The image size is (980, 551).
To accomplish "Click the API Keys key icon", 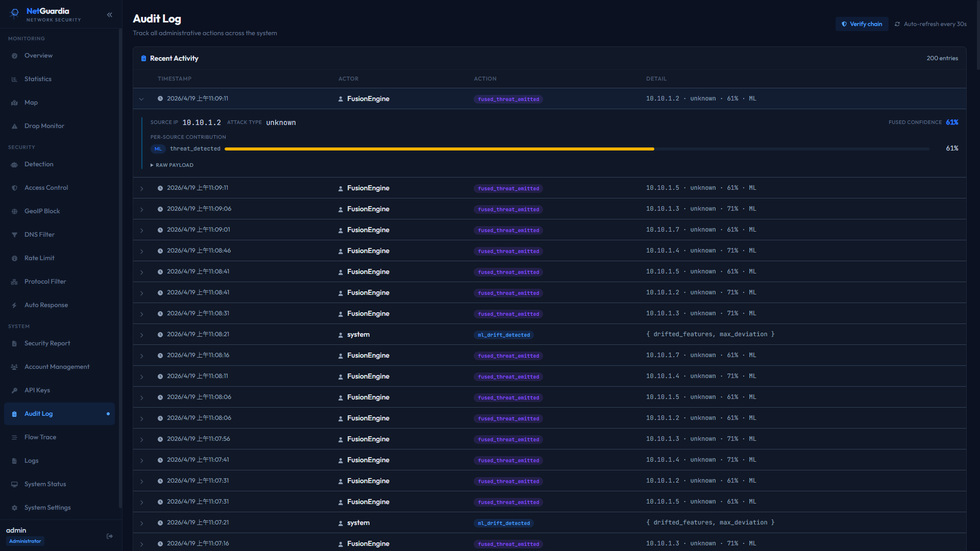I will coord(14,391).
